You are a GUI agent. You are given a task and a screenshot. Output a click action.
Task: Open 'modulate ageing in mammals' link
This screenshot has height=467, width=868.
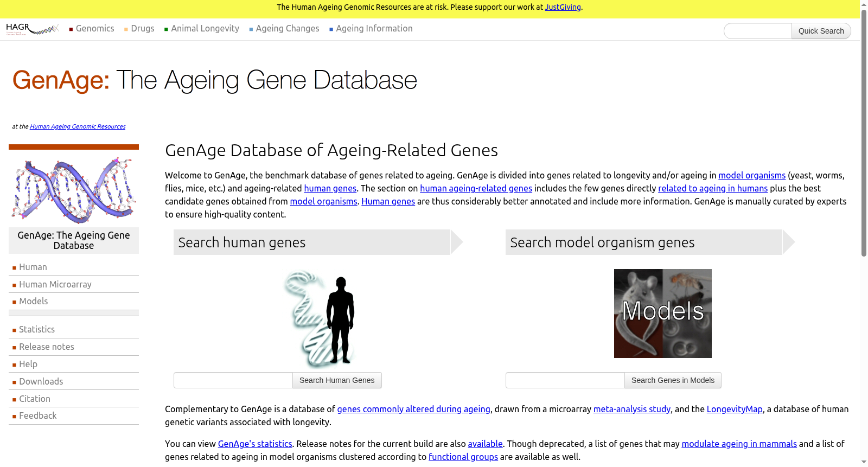[x=739, y=444]
